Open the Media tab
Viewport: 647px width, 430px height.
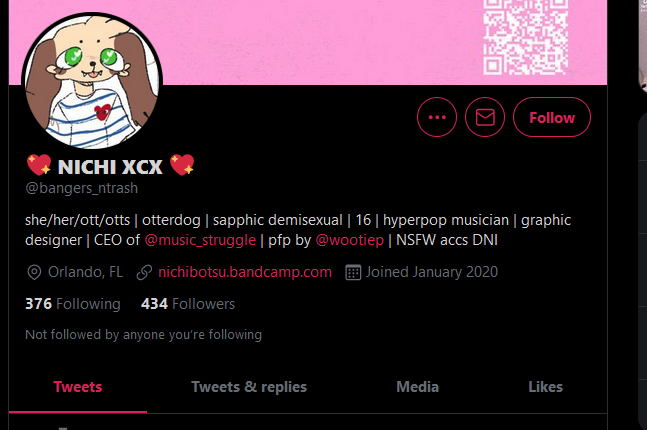418,387
